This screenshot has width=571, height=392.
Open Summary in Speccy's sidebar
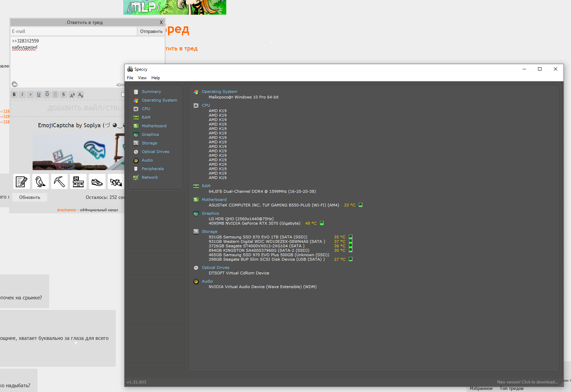coord(151,92)
